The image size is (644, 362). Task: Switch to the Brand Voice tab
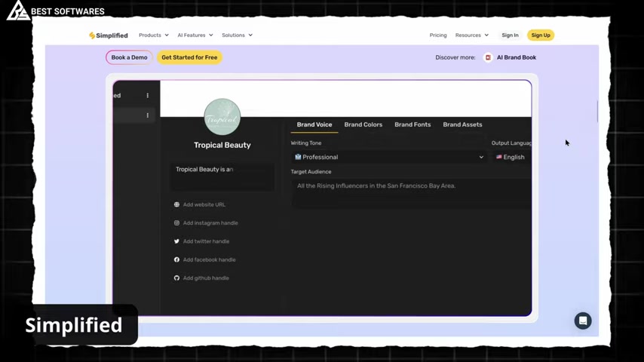[314, 124]
